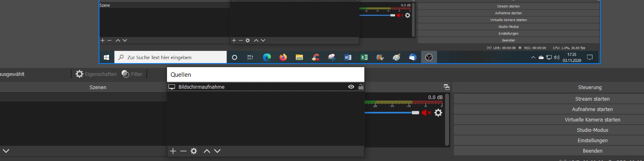Hide Bildschirmaufnahme using the eye icon
The image size is (644, 161).
pos(351,87)
